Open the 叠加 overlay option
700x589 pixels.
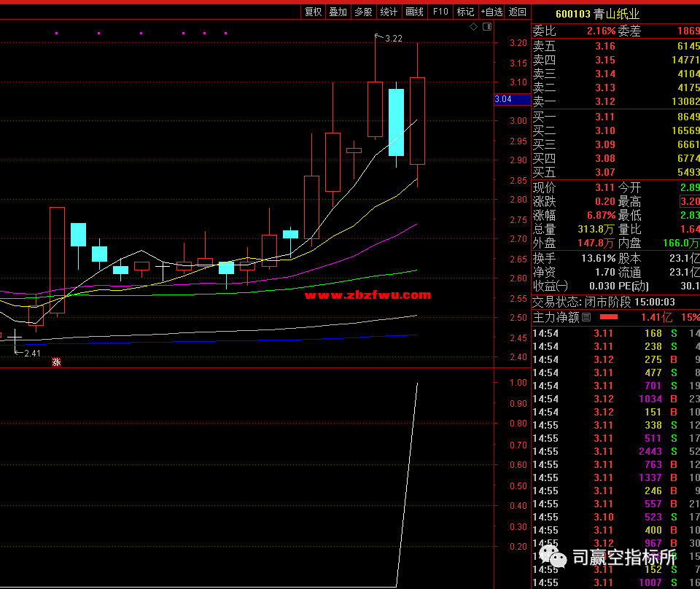tap(338, 12)
